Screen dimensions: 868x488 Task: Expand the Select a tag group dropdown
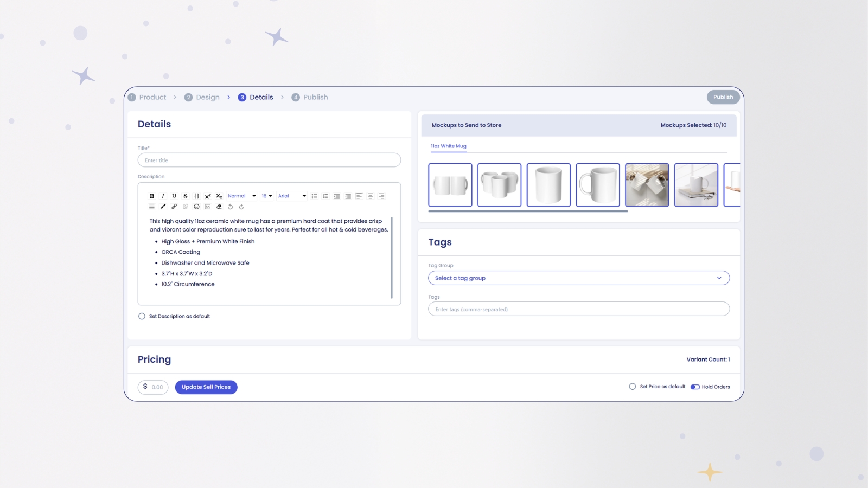(x=579, y=278)
